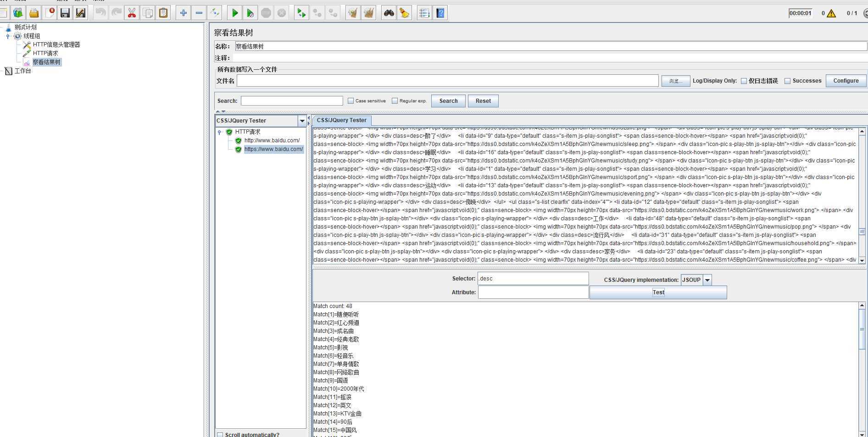This screenshot has height=437, width=868.
Task: Click the Shutdown test icon
Action: click(x=282, y=13)
